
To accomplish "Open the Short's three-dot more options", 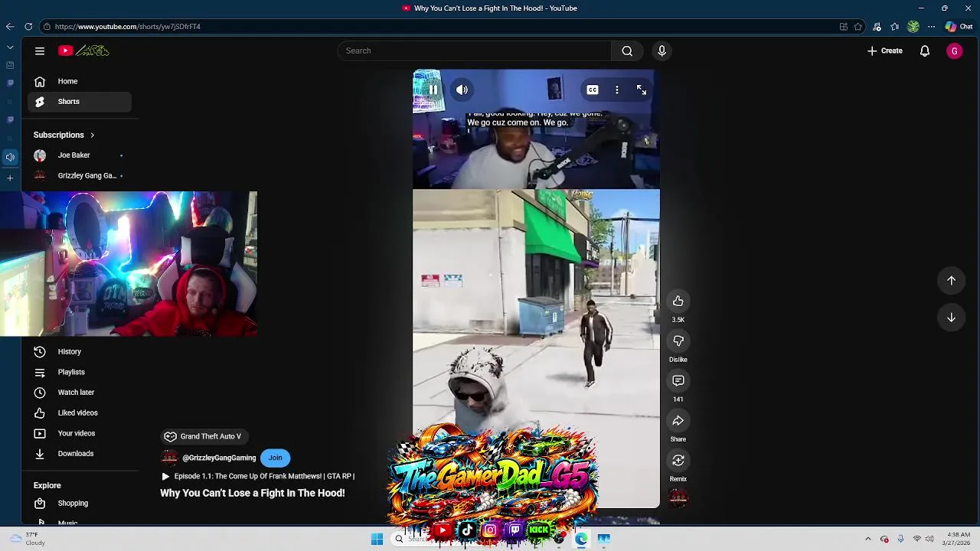I will (x=617, y=90).
